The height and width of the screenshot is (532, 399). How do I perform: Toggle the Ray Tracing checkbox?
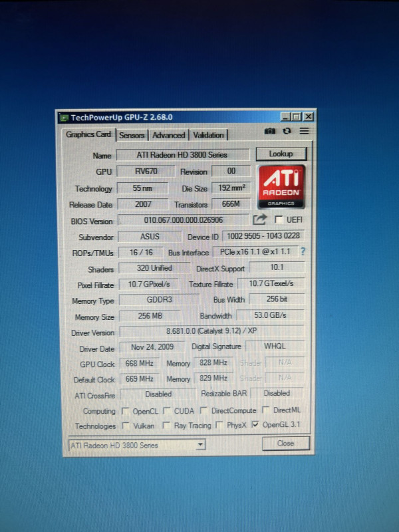click(x=166, y=425)
